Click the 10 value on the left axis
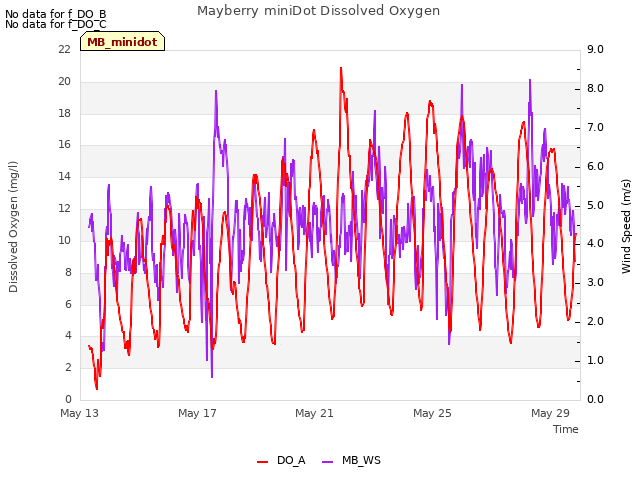 click(x=64, y=240)
